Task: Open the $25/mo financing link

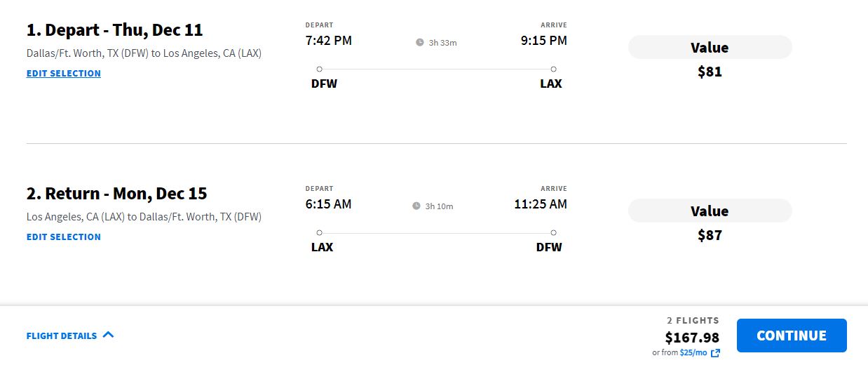Action: 693,353
